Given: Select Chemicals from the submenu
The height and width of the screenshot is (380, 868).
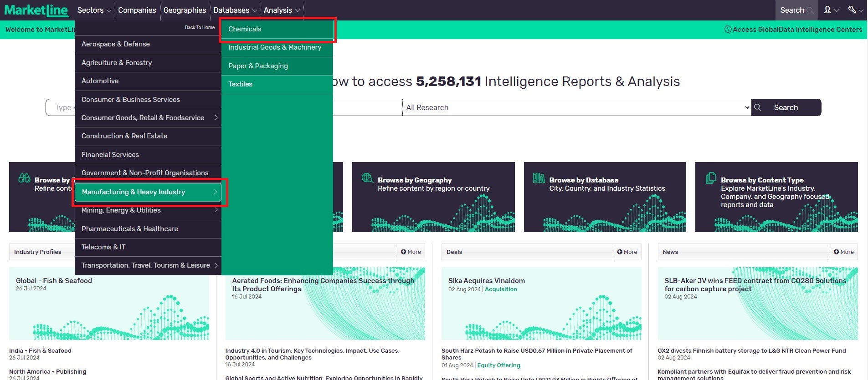Looking at the screenshot, I should click(245, 29).
